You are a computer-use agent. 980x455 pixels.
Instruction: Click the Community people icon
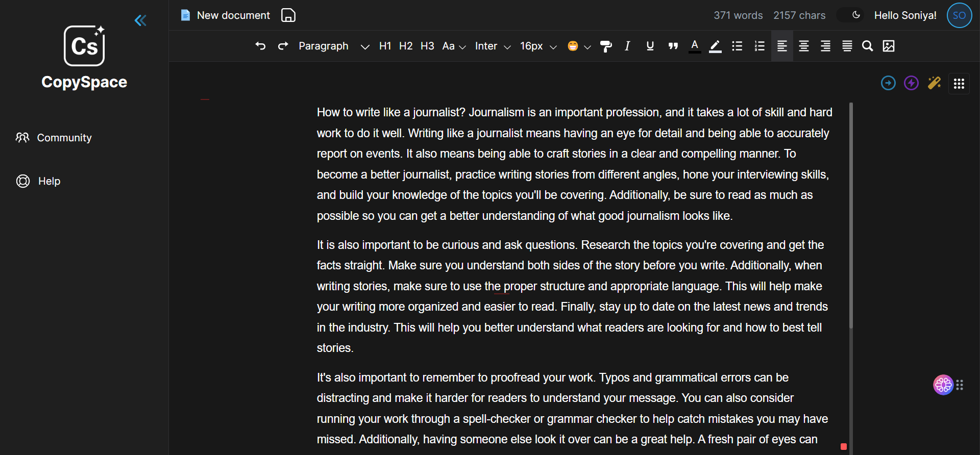(x=22, y=138)
